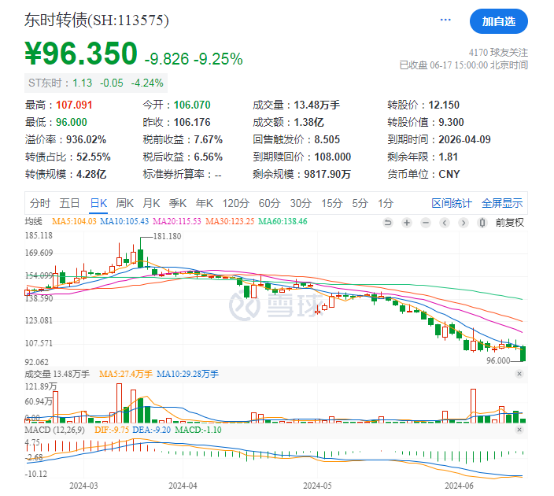The image size is (554, 496).
Task: Open the three-dot more options menu
Action: pyautogui.click(x=445, y=20)
